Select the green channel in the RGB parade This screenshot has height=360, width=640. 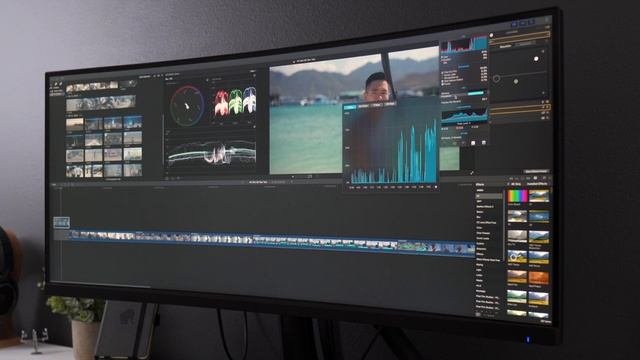point(236,101)
